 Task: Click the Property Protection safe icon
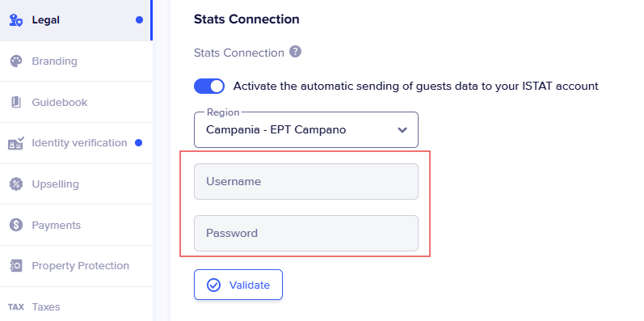click(16, 265)
